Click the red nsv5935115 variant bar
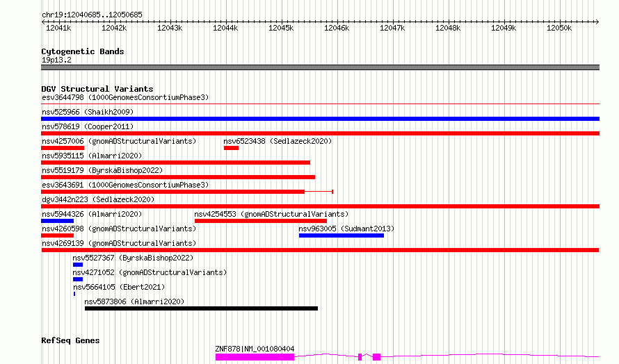This screenshot has width=619, height=364. coord(176,163)
